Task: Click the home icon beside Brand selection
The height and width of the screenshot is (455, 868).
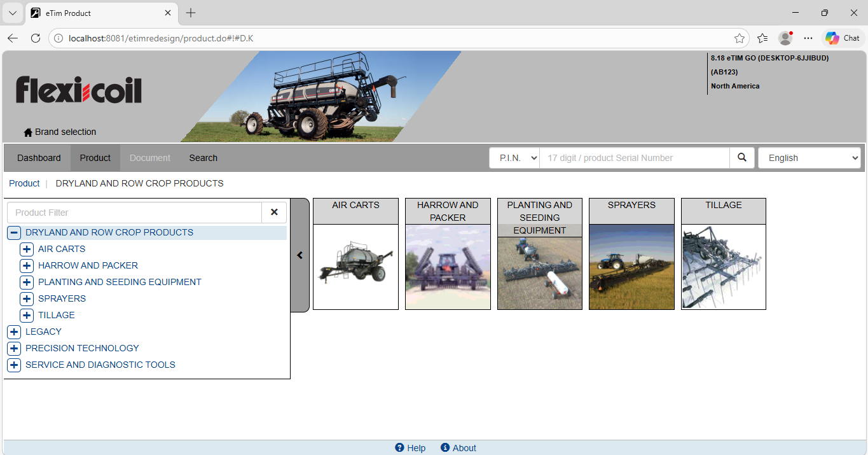Action: click(28, 132)
